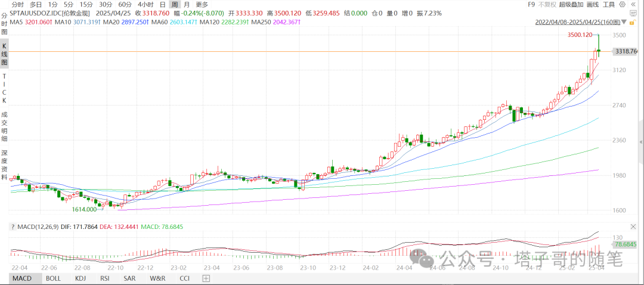Open 深度资料 in left sidebar
644x285 pixels.
5,165
